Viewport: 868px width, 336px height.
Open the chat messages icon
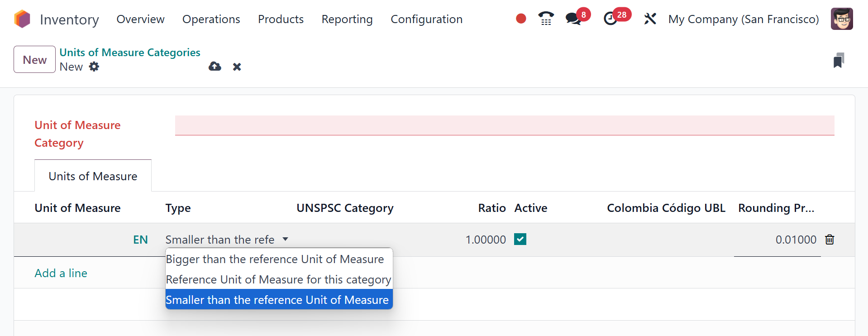(573, 19)
